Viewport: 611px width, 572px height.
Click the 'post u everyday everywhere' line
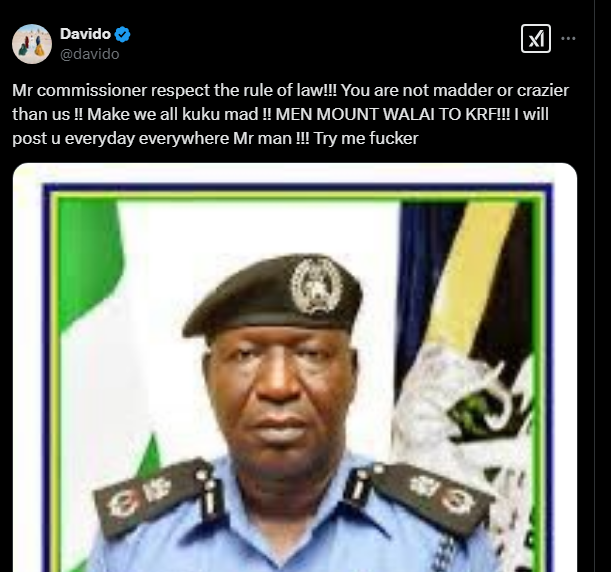(x=120, y=138)
